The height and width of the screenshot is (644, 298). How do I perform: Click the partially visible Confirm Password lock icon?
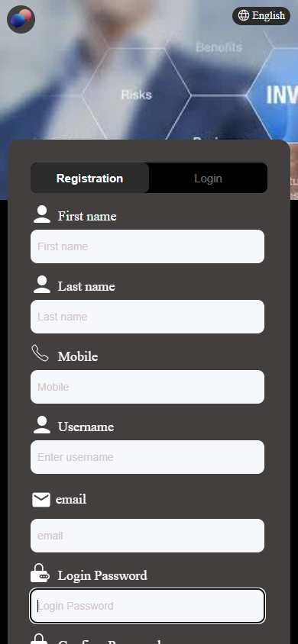(x=39, y=639)
